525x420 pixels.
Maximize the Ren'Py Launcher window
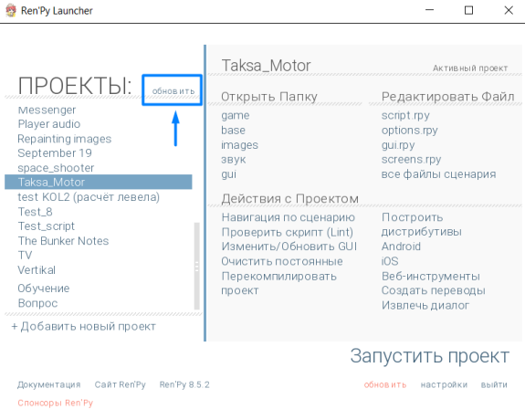click(468, 10)
